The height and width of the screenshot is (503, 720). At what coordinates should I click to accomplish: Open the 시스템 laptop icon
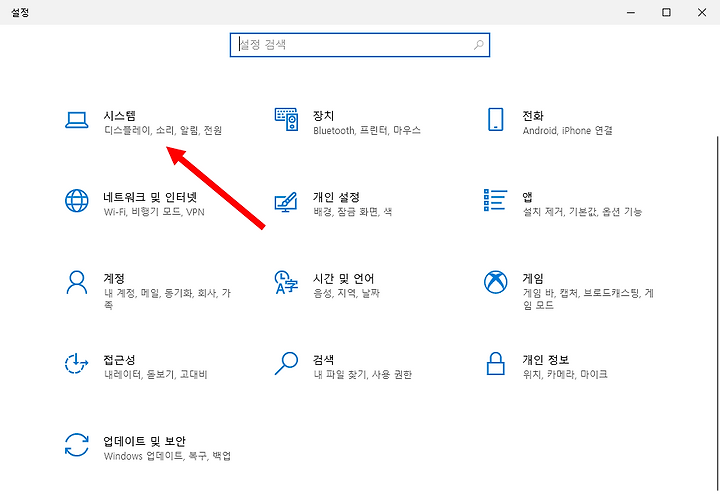coord(77,120)
